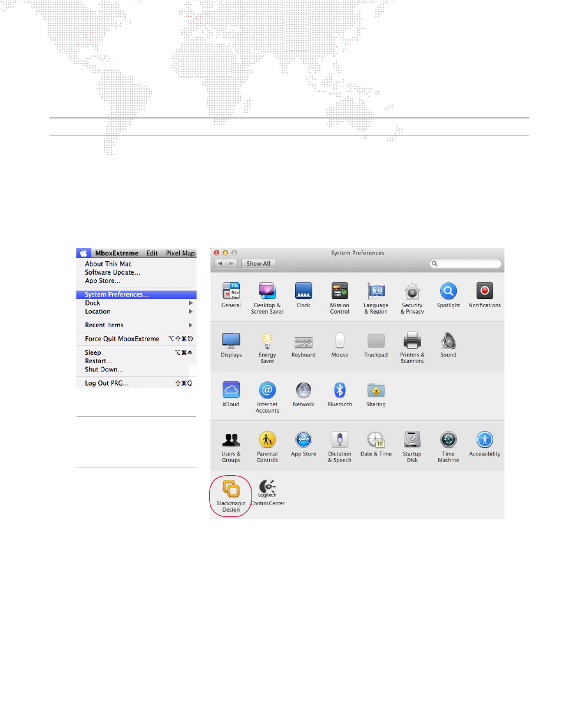Open Notifications preferences
Image resolution: width=562 pixels, height=728 pixels.
click(485, 295)
